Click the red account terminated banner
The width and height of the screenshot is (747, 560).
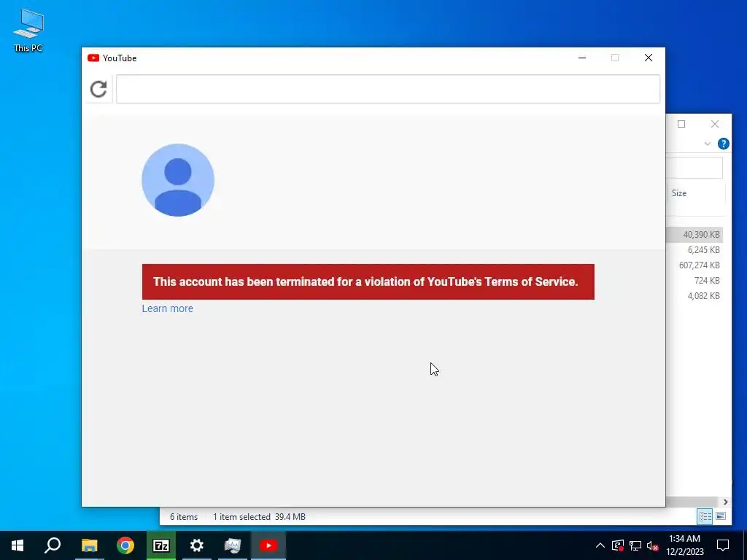coord(368,281)
